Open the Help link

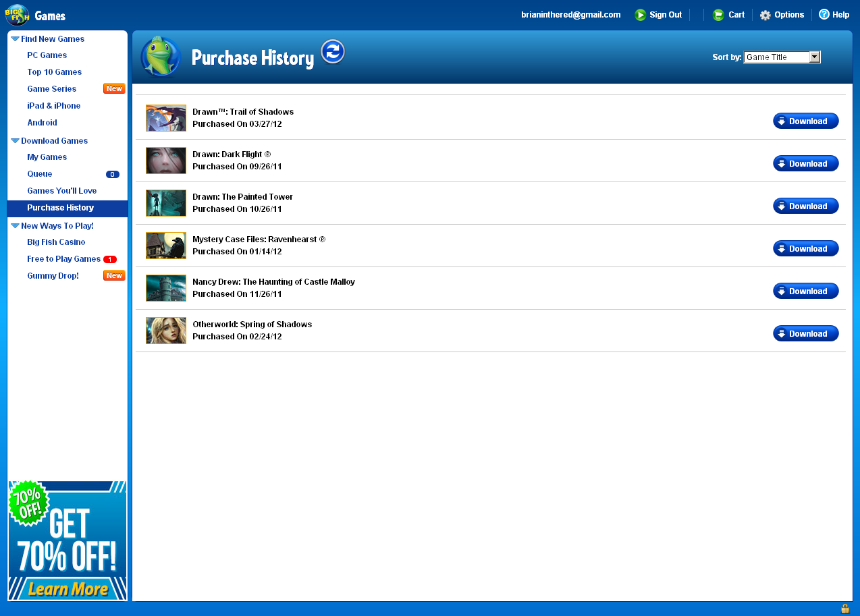coord(841,15)
